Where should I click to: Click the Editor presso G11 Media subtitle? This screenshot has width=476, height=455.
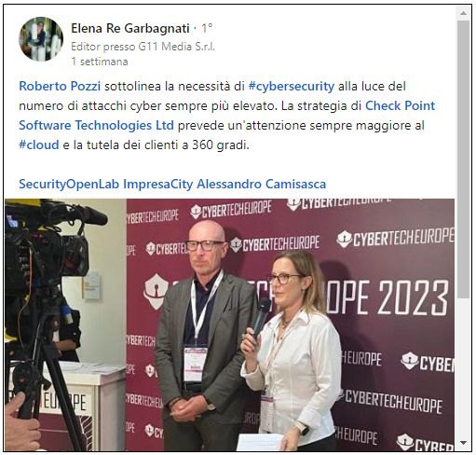coord(143,47)
